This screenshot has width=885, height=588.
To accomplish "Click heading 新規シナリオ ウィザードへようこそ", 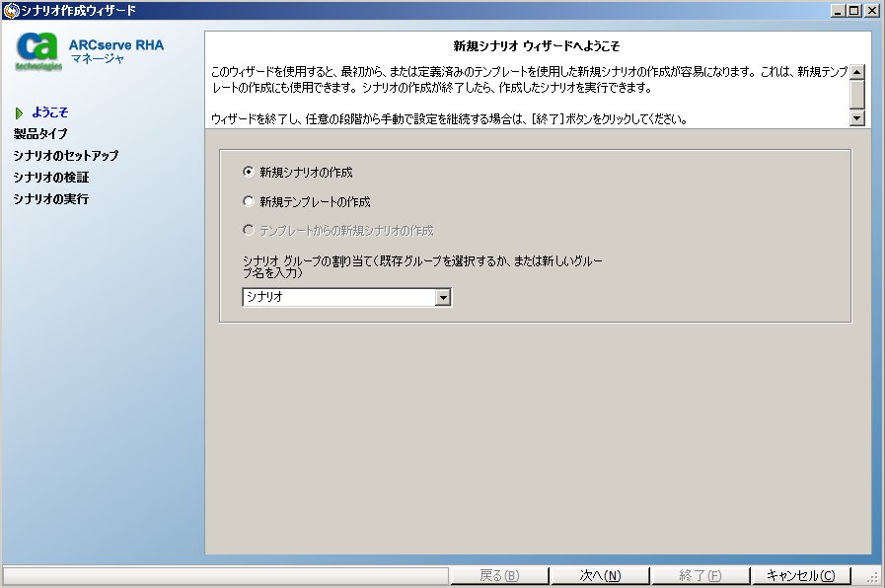I will [537, 46].
